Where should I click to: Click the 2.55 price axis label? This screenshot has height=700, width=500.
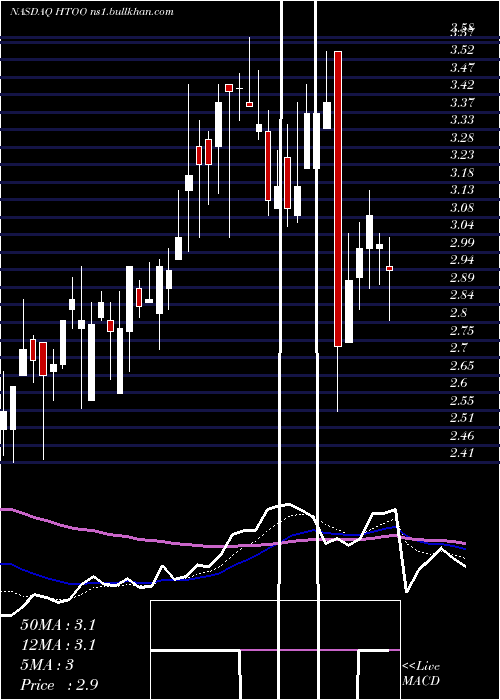[462, 400]
